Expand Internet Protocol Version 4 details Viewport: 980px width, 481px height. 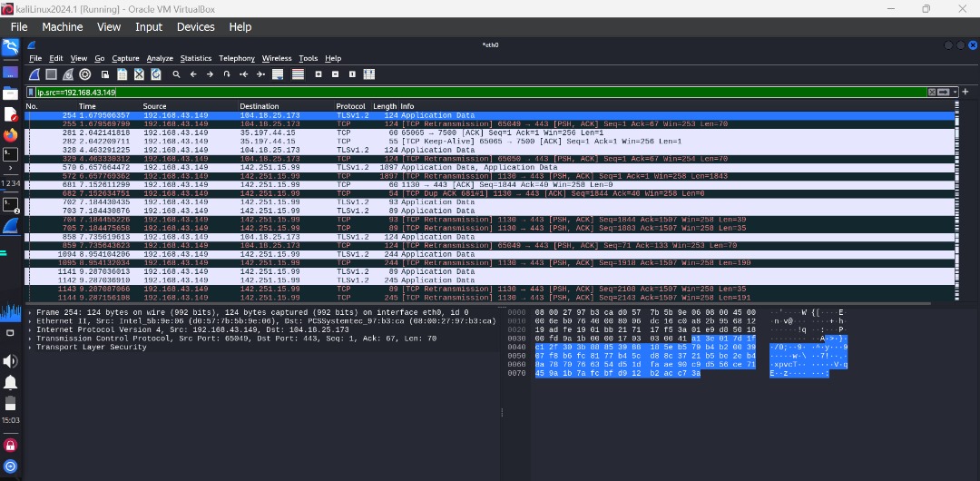31,329
